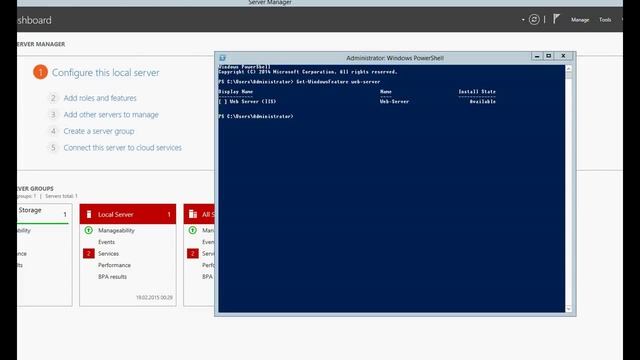
Task: Click Create a server group
Action: (99, 131)
